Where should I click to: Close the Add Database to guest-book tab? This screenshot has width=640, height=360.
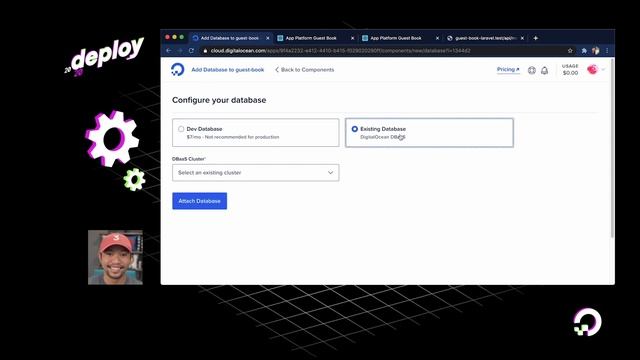pyautogui.click(x=268, y=38)
